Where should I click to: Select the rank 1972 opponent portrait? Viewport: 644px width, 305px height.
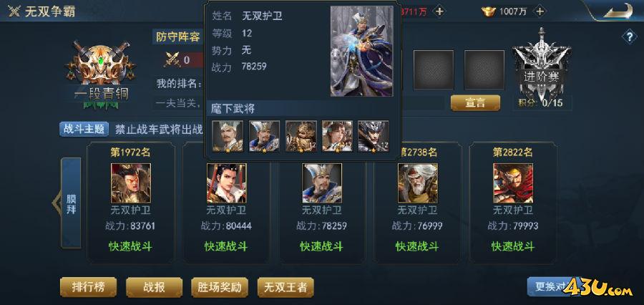point(131,183)
